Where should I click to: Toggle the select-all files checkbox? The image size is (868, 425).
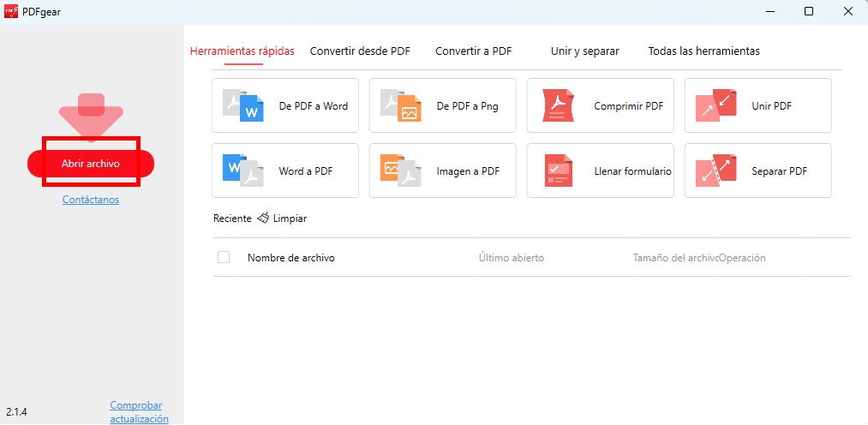[x=224, y=257]
